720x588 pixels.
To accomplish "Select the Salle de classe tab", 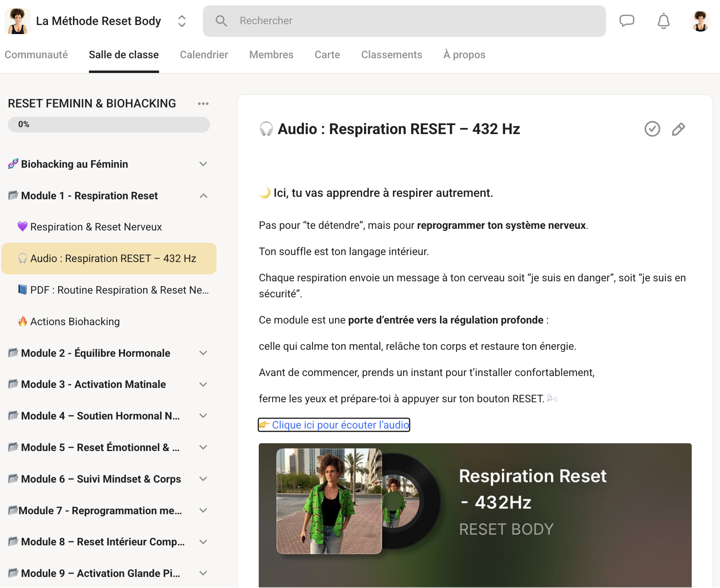I will coord(124,55).
